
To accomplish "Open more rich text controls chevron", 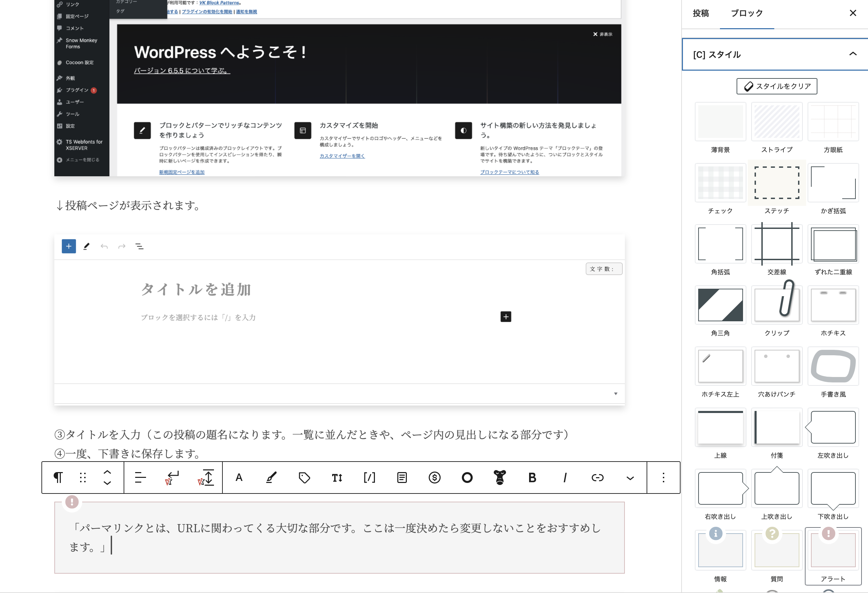I will pyautogui.click(x=630, y=478).
